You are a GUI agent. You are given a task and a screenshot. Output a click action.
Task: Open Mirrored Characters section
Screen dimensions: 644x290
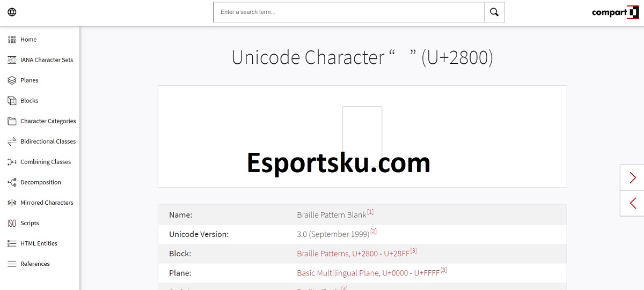pyautogui.click(x=47, y=203)
